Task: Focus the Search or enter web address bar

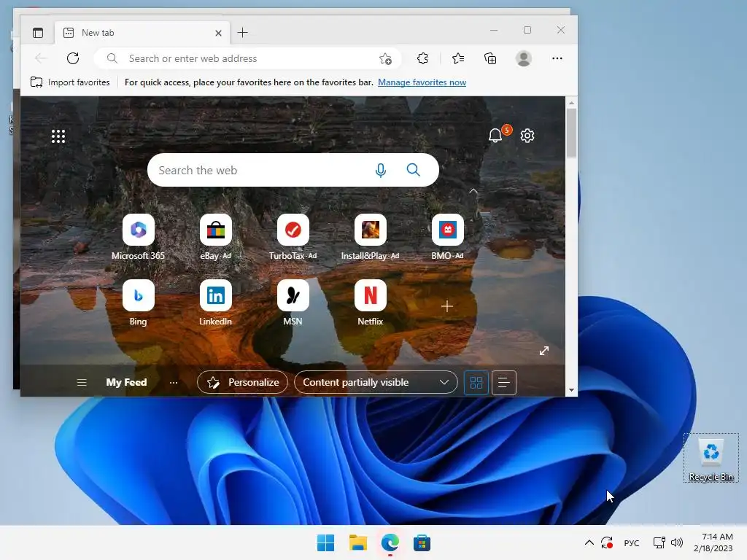Action: point(248,58)
